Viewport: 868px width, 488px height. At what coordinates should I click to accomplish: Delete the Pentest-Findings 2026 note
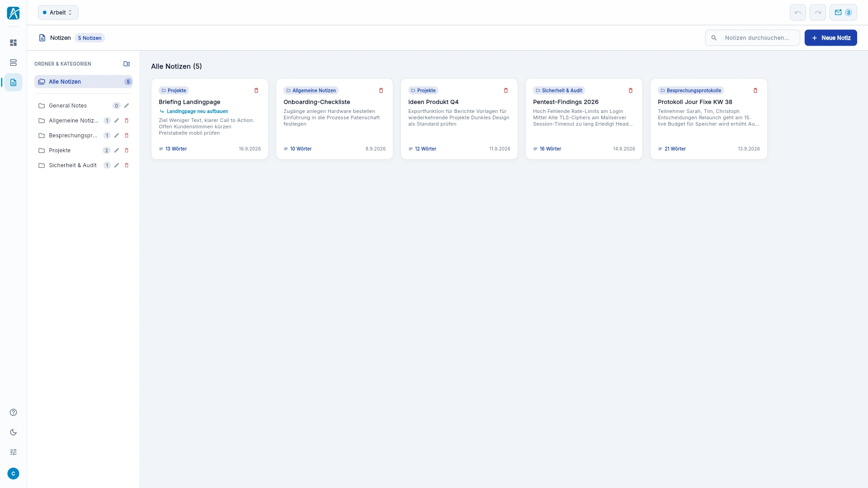631,90
